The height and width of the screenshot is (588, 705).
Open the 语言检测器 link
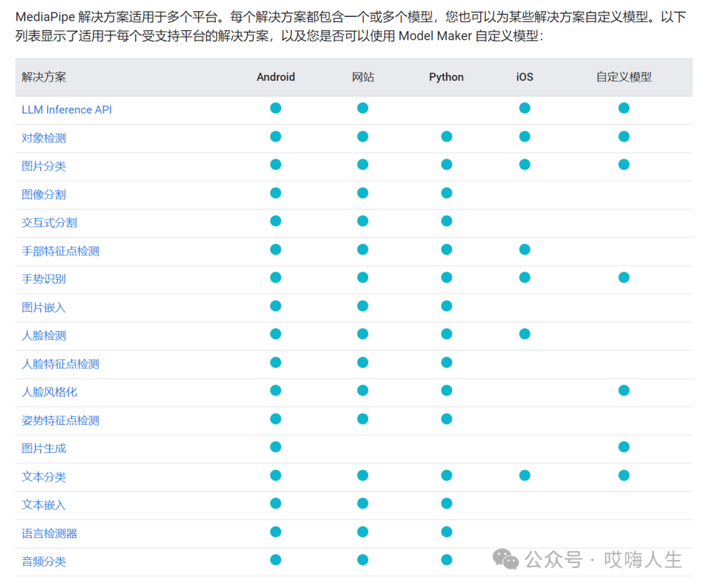pyautogui.click(x=50, y=534)
